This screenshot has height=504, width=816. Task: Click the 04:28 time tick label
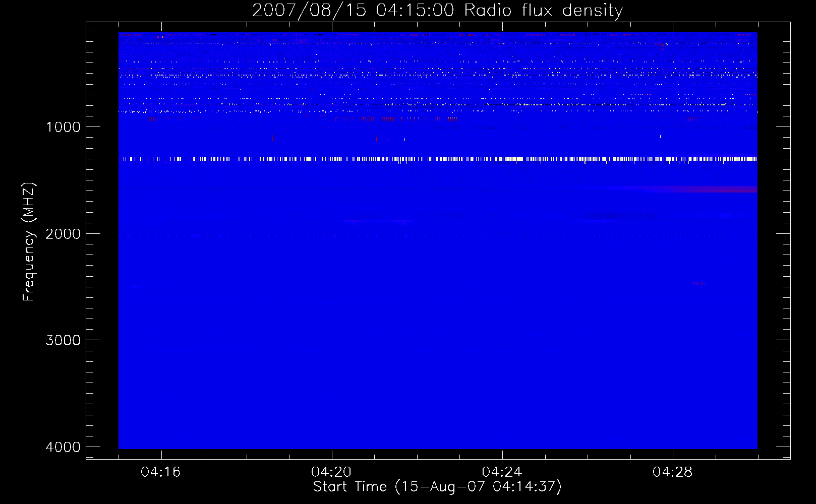[672, 472]
